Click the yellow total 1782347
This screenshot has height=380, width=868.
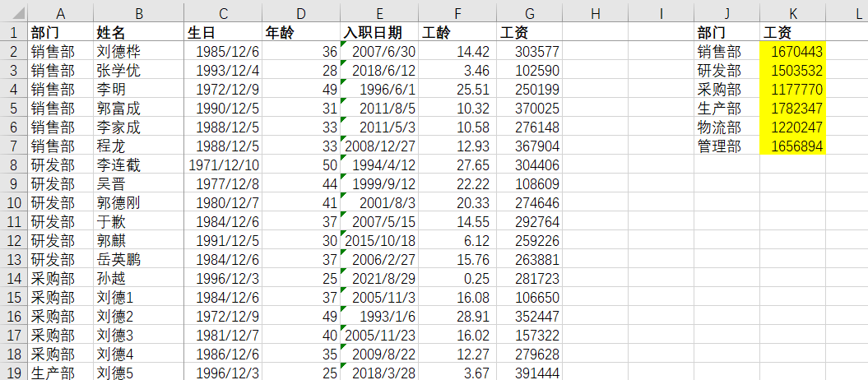tap(793, 109)
